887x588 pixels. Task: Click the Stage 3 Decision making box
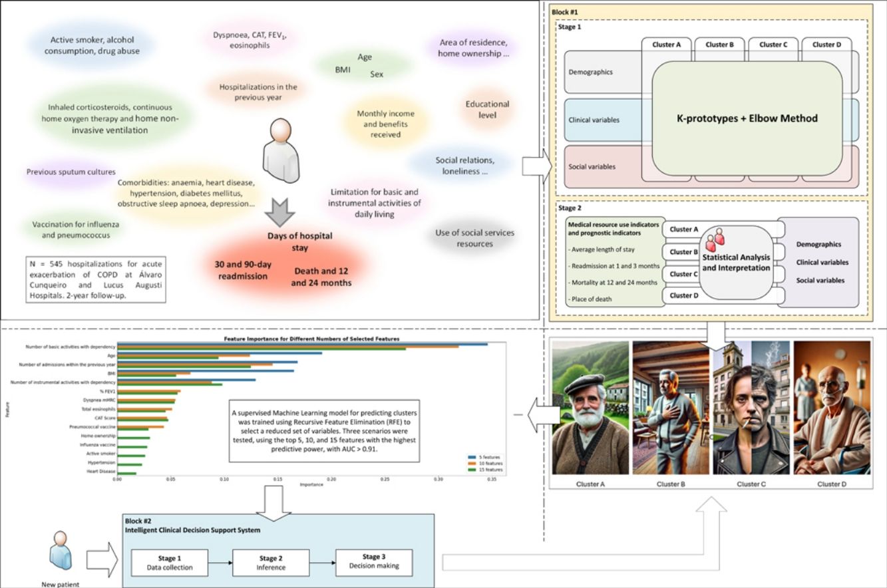[x=373, y=563]
